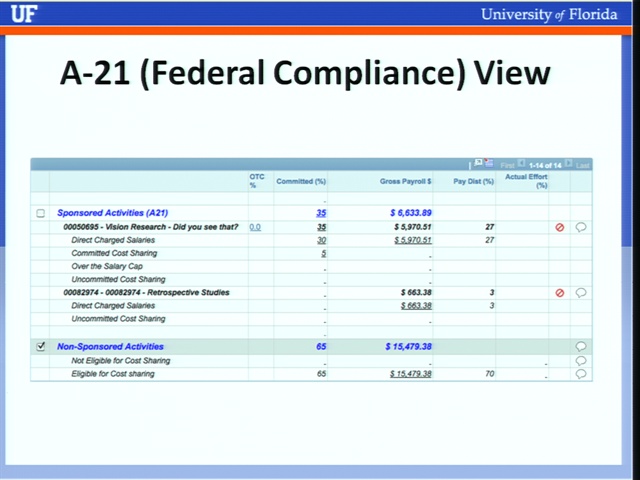Open the grid pop-out view icon
The height and width of the screenshot is (480, 640).
tap(478, 163)
